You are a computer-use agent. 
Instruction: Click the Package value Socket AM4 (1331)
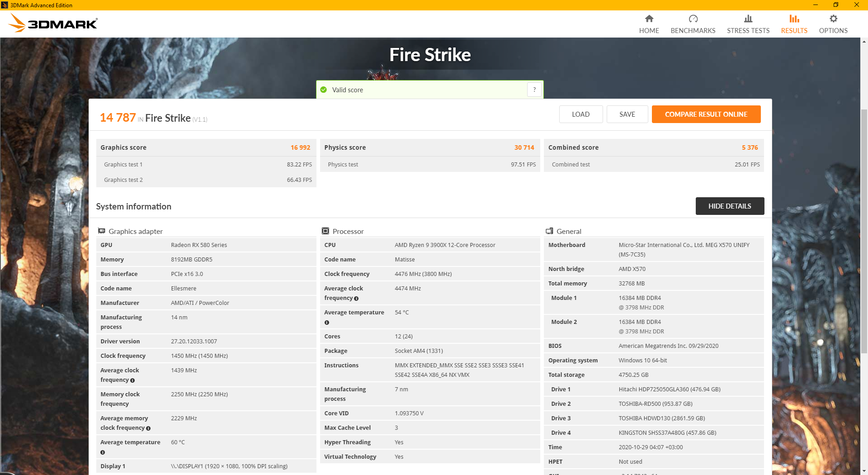(x=419, y=351)
